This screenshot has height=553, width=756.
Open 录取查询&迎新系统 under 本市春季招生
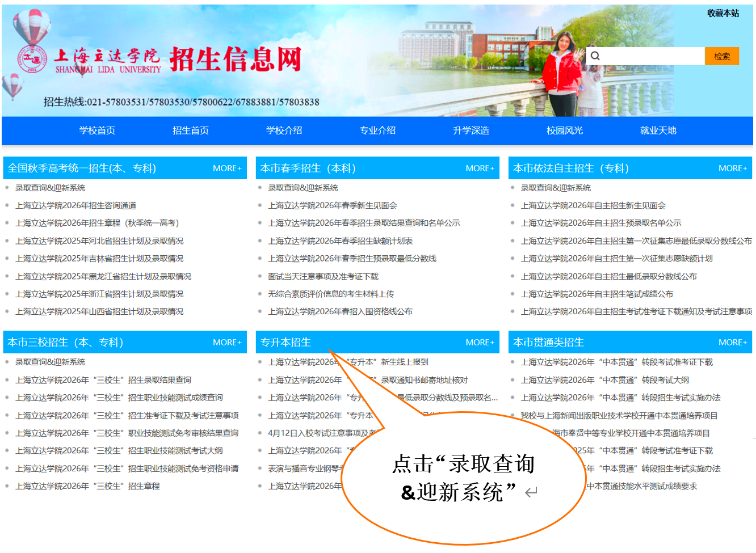coord(303,188)
